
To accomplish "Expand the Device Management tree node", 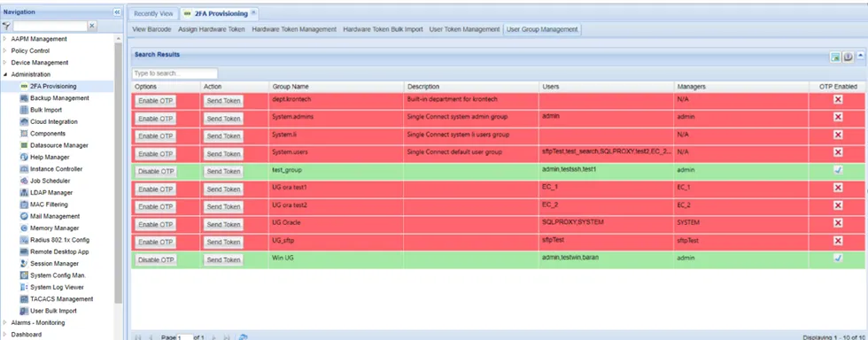I will coord(5,63).
